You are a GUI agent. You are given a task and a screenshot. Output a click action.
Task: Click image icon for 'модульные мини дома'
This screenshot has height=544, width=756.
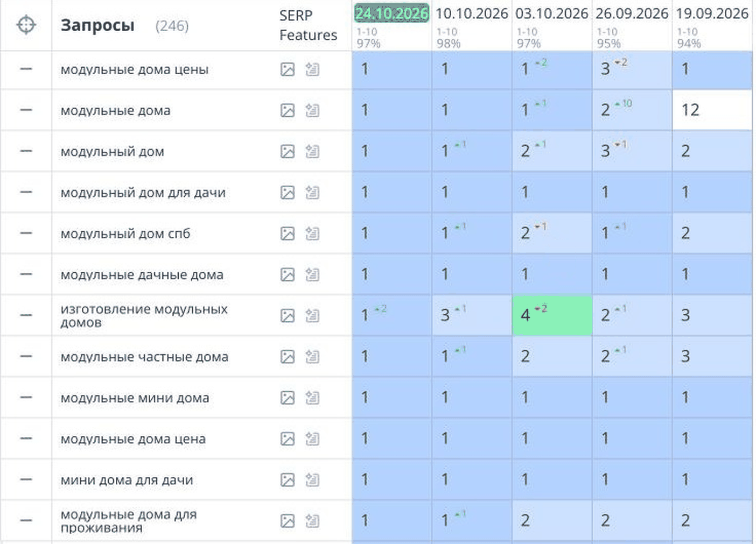point(288,398)
